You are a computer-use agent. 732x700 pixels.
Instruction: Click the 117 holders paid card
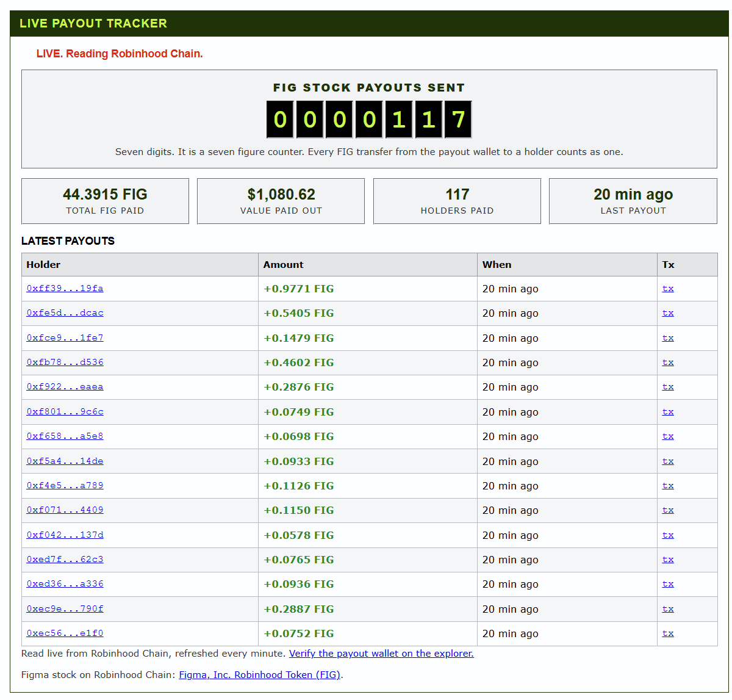(x=457, y=201)
